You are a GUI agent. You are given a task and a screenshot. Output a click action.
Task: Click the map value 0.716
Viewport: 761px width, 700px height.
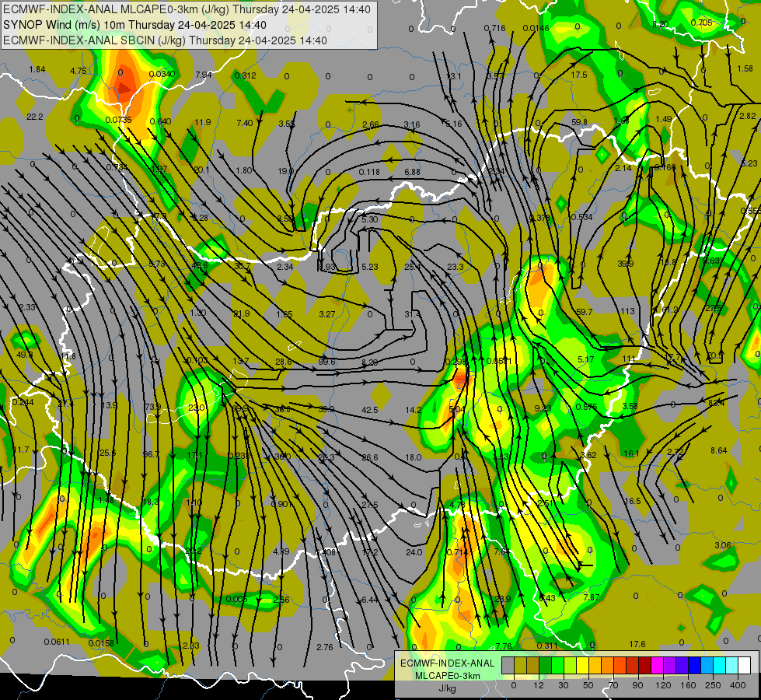point(494,28)
